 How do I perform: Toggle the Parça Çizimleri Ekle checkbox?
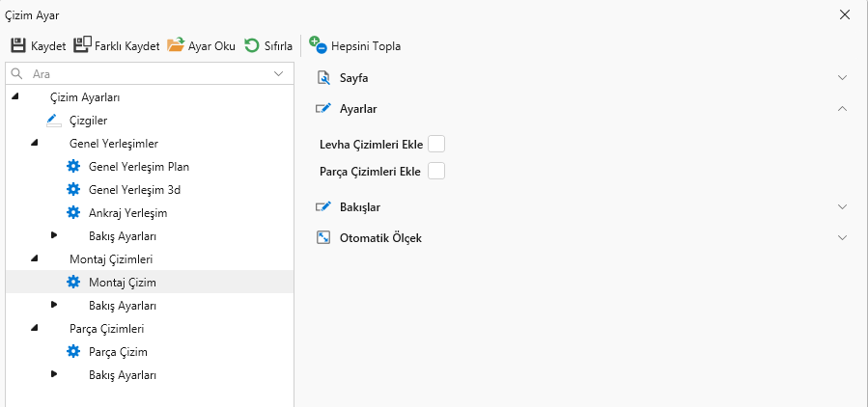(x=436, y=172)
